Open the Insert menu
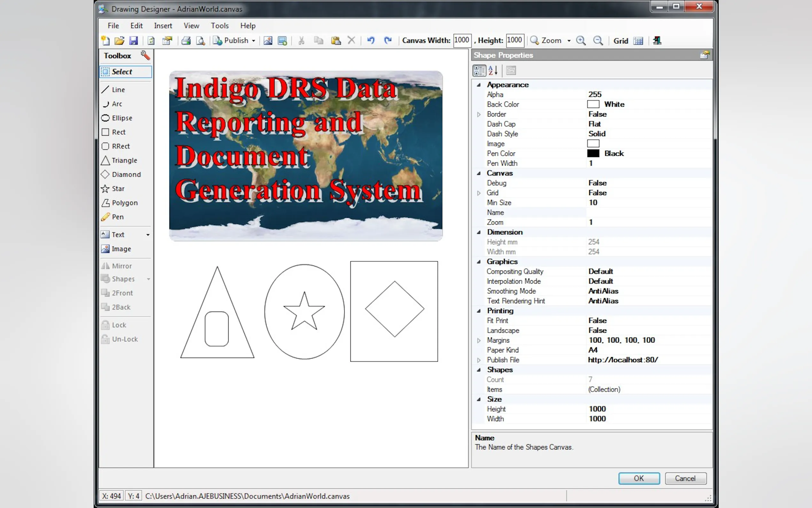Viewport: 812px width, 508px height. pyautogui.click(x=163, y=26)
